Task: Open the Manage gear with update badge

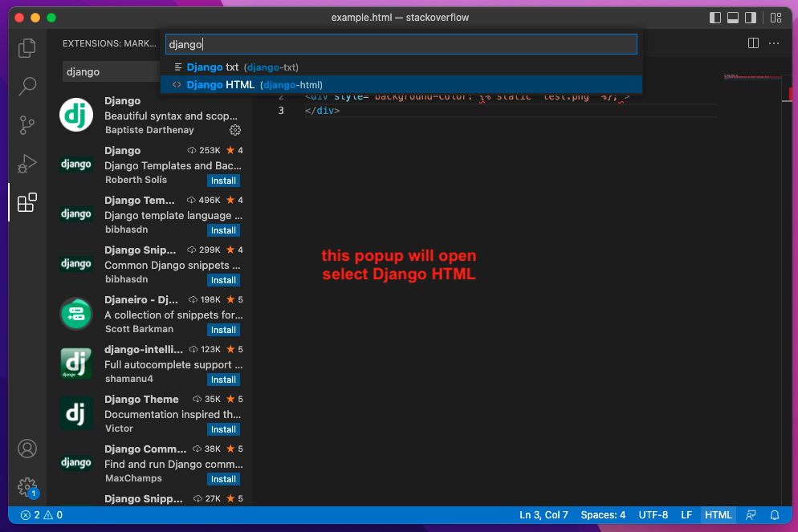Action: (x=27, y=487)
